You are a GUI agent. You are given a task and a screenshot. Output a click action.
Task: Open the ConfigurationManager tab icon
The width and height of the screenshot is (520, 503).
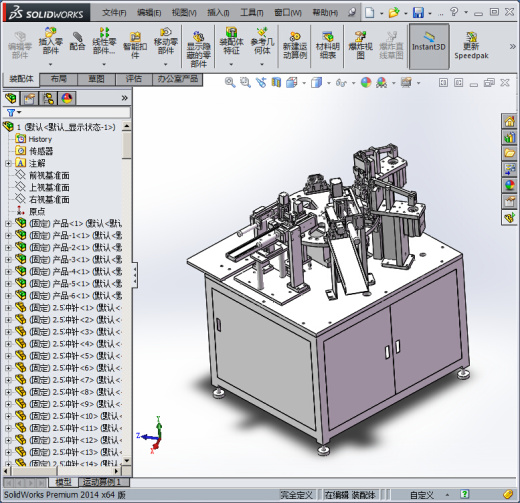point(48,98)
